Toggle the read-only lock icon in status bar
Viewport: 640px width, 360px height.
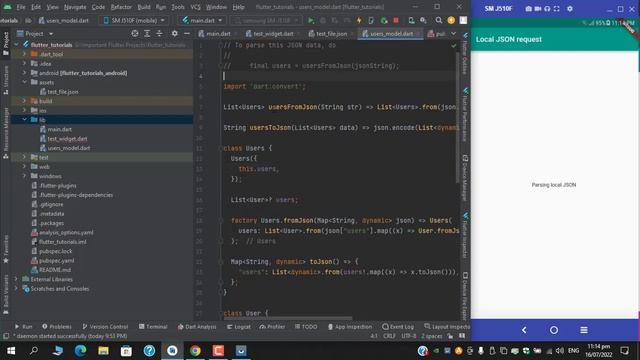(x=450, y=336)
